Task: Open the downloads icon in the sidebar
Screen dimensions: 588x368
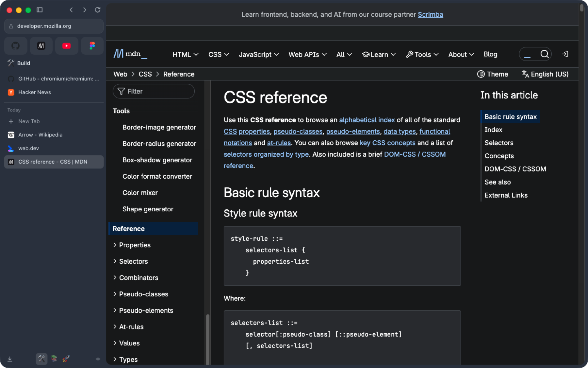Action: 10,359
